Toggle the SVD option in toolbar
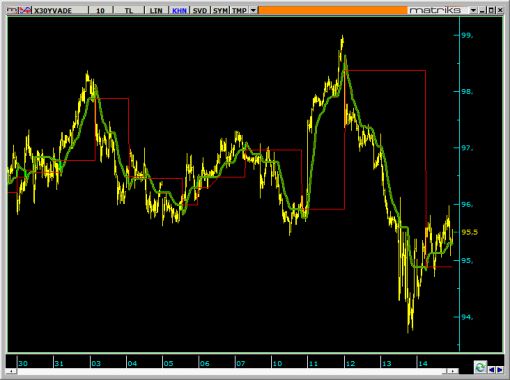Screen dimensions: 510x380 tap(200, 11)
